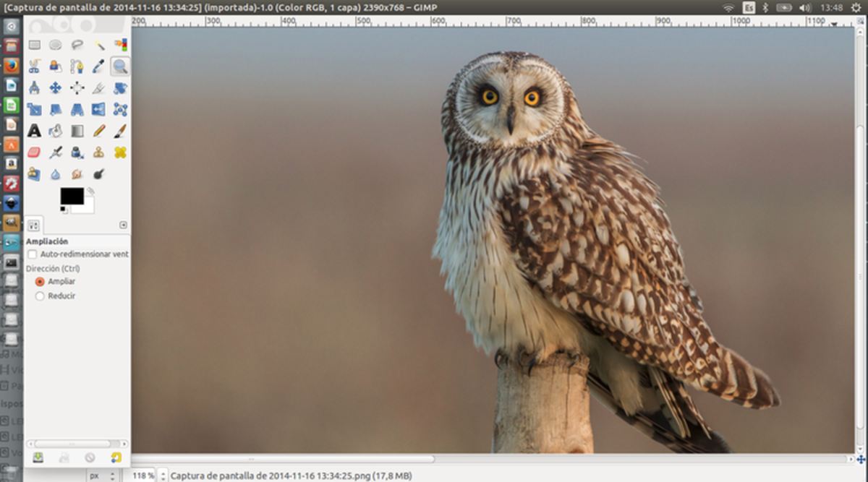
Task: Open the 118 % zoom level dropdown
Action: (163, 475)
